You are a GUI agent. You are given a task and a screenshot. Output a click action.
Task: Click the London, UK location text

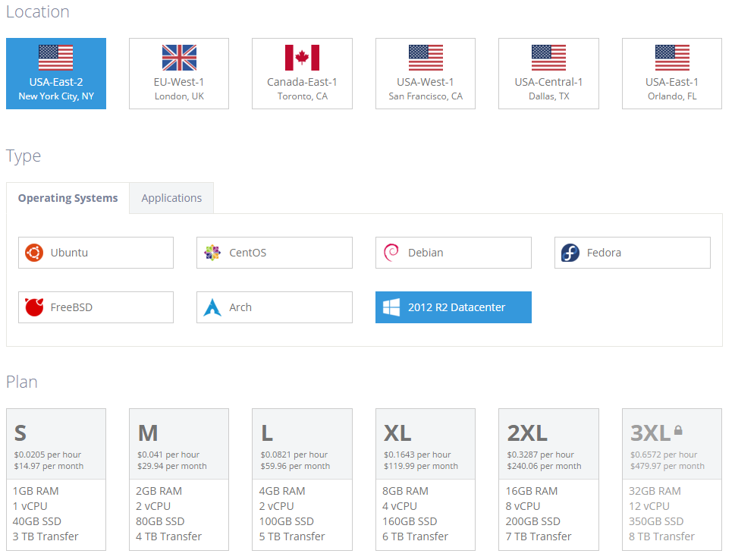pyautogui.click(x=179, y=96)
